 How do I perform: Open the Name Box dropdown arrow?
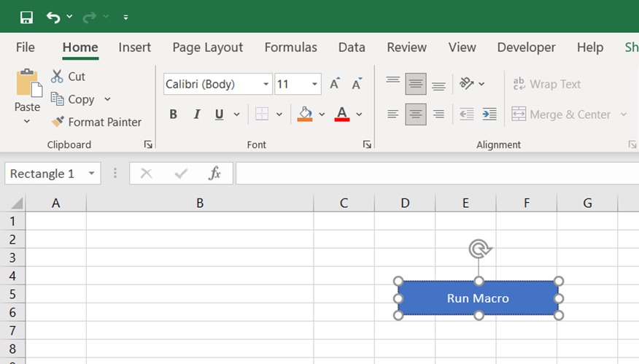(92, 174)
